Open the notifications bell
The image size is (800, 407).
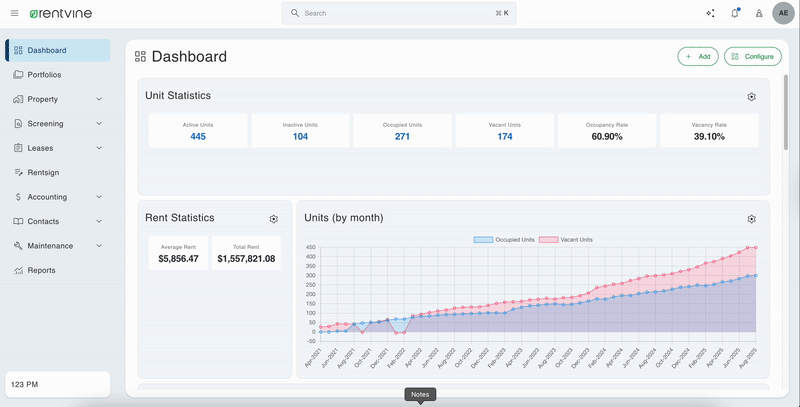(735, 13)
